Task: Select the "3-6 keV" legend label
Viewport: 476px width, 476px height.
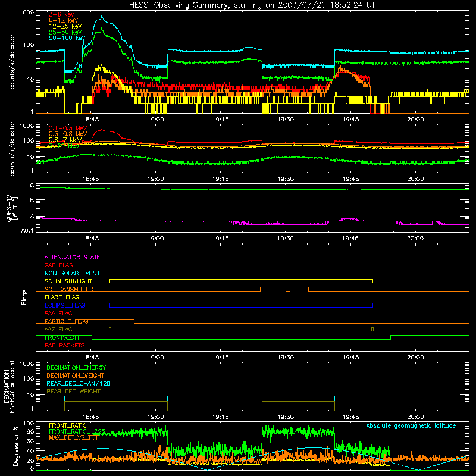Action: [62, 14]
